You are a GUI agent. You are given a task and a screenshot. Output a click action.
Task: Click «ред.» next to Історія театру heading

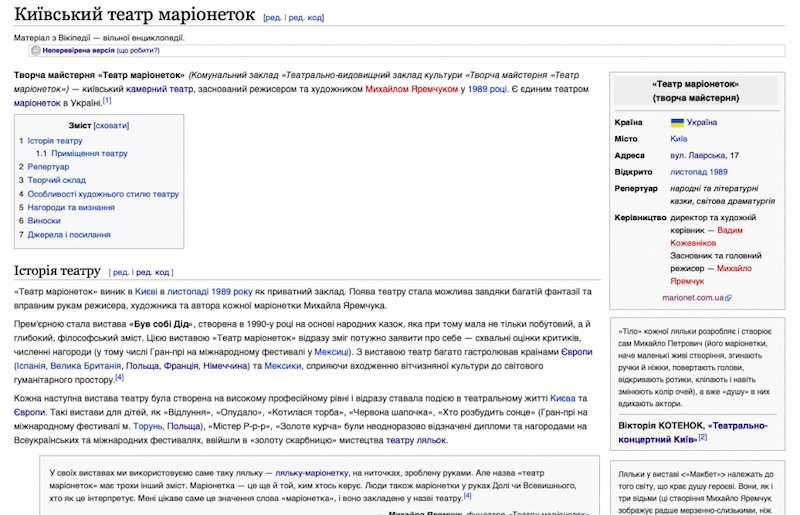point(120,273)
